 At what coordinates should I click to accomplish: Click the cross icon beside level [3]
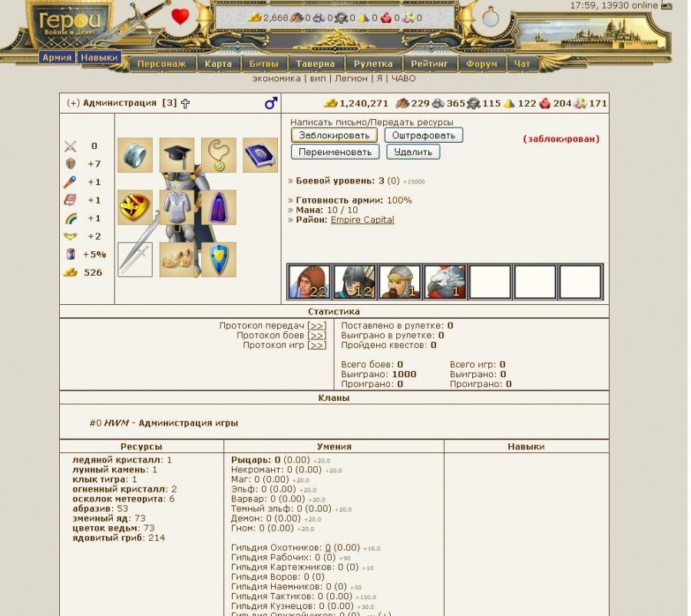point(185,103)
